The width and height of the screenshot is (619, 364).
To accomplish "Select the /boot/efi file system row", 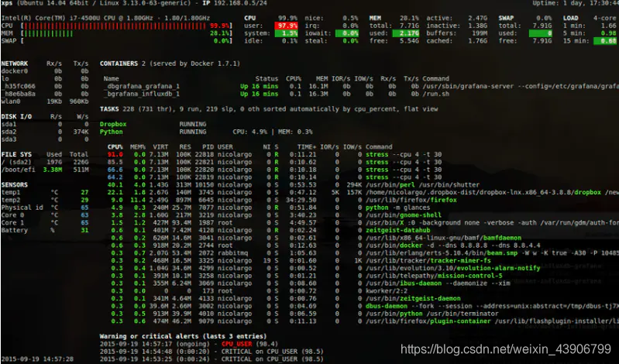I will (45, 170).
